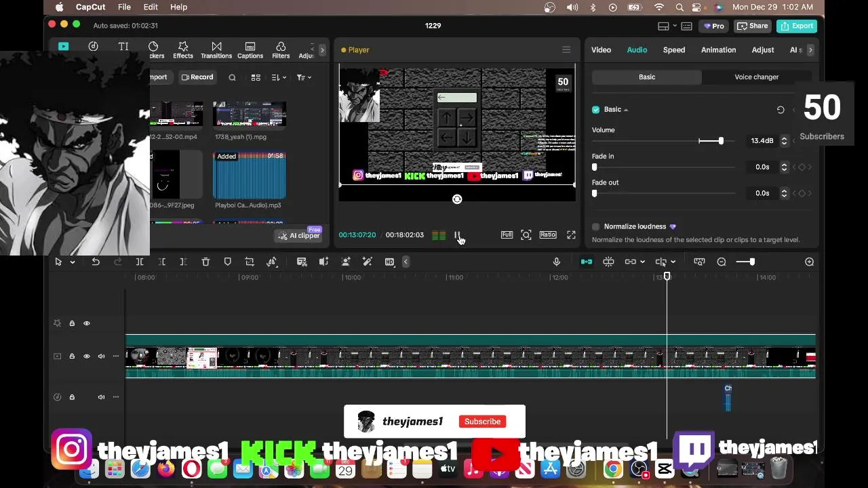Zoom out timeline with minus magnifier
Image resolution: width=868 pixels, height=488 pixels.
[722, 262]
